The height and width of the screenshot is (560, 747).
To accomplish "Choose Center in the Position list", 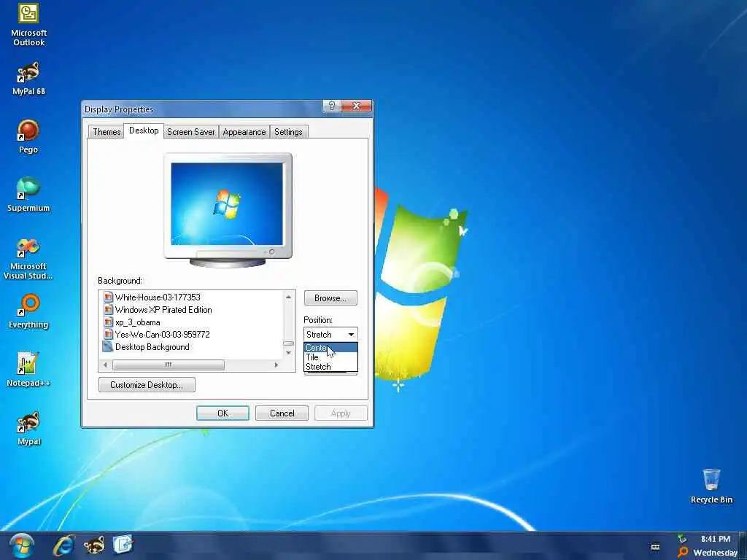I will pos(330,348).
